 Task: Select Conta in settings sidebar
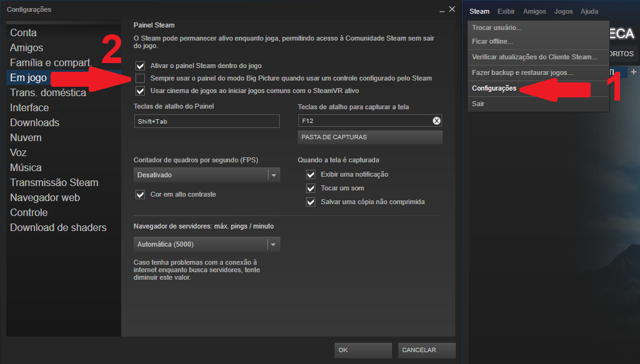64,32
